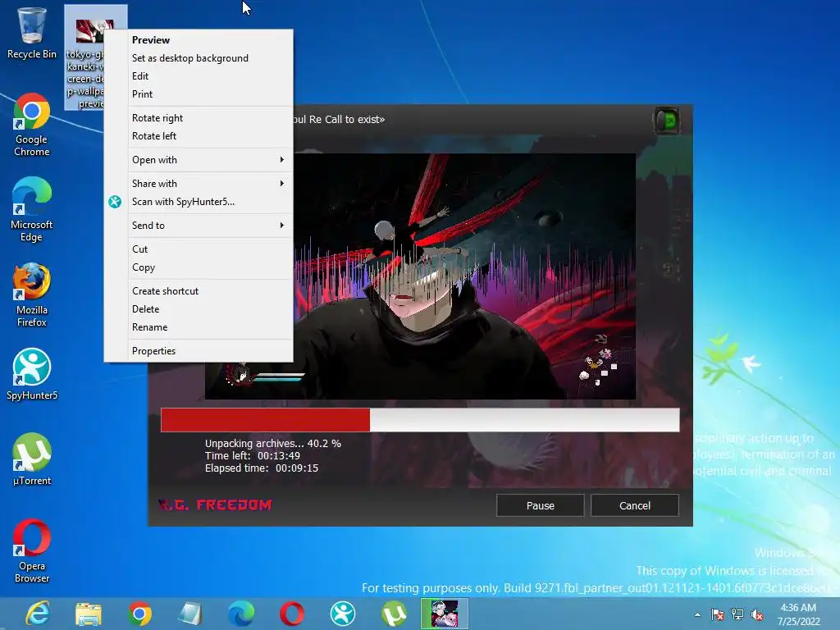The width and height of the screenshot is (840, 630).
Task: Select Set as desktop background
Action: pyautogui.click(x=199, y=58)
